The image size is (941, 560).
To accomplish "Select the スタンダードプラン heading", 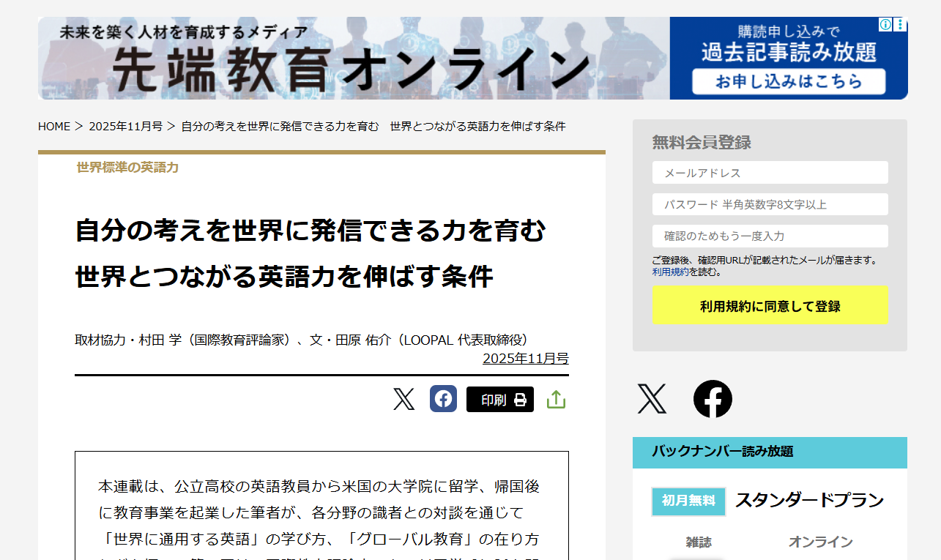I will coord(809,501).
